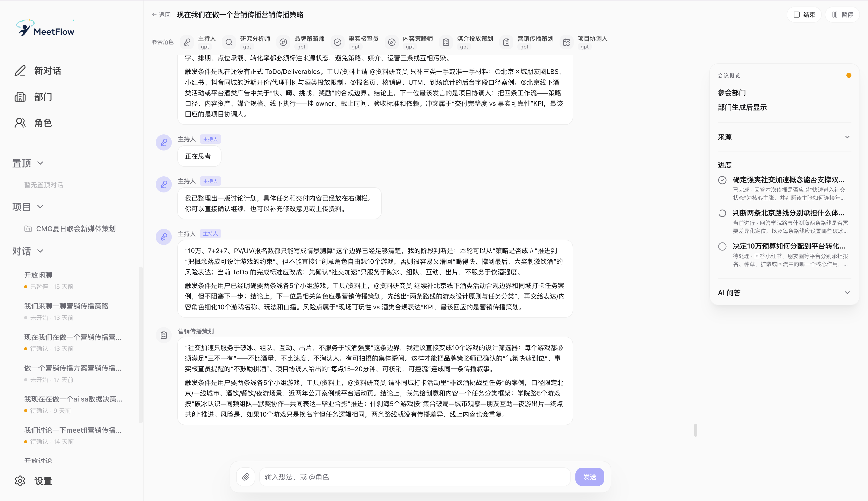Click the 营销传播策划 avatar beside last message
Screen dimensions: 868x501
pos(164,335)
